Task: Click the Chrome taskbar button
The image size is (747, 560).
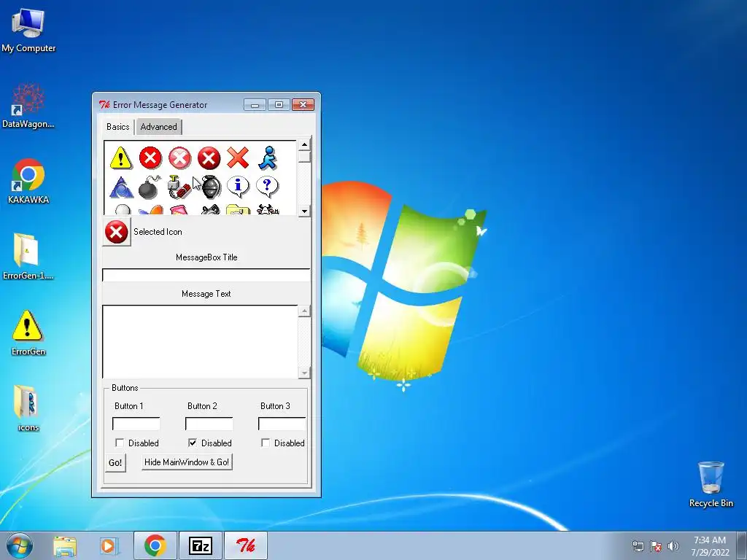Action: [155, 545]
